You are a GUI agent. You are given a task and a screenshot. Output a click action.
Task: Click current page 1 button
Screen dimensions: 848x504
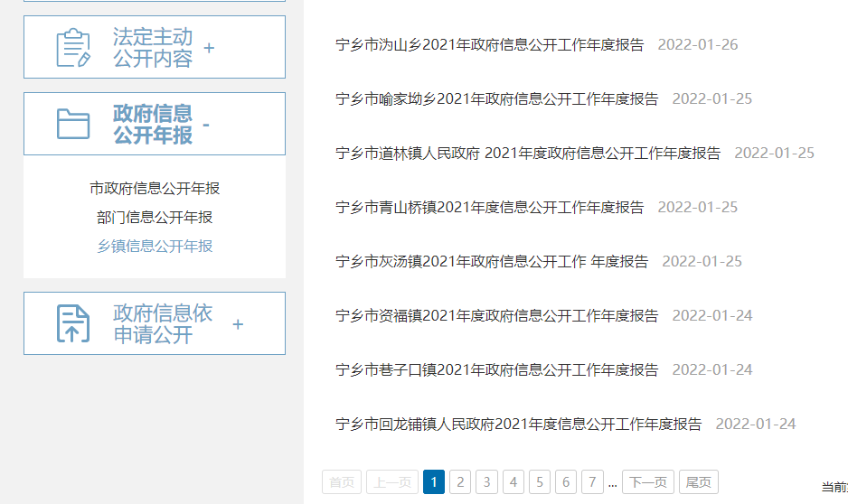tap(433, 482)
